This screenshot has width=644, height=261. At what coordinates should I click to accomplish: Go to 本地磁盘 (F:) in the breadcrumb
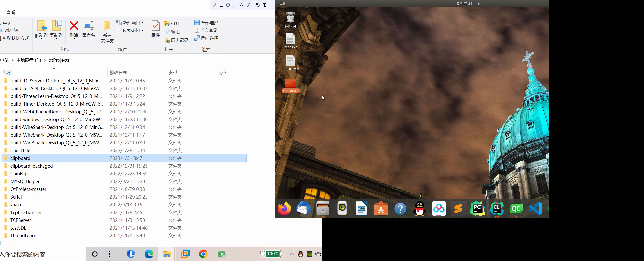(29, 60)
